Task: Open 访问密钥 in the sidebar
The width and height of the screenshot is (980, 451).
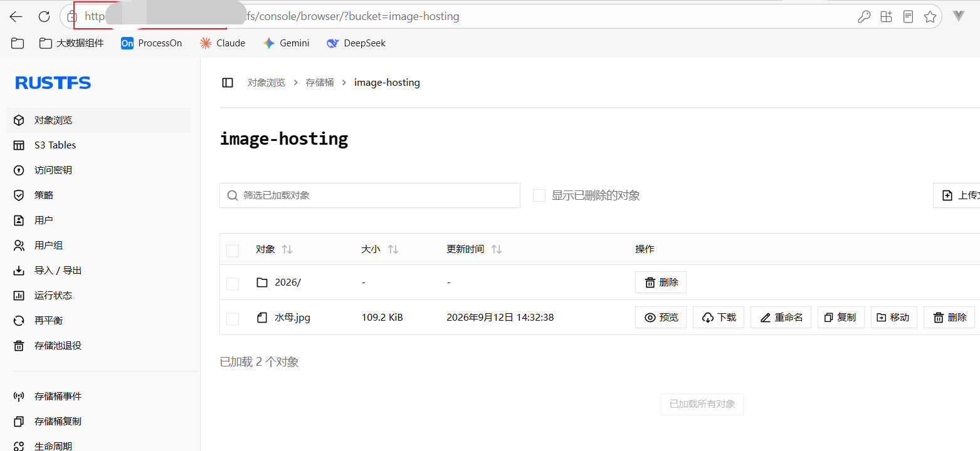Action: pos(98,170)
